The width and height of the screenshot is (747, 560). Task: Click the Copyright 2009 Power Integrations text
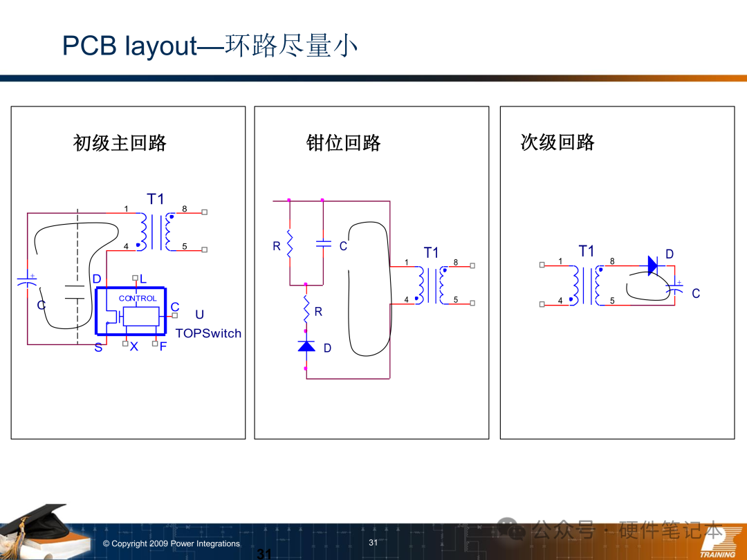(171, 543)
